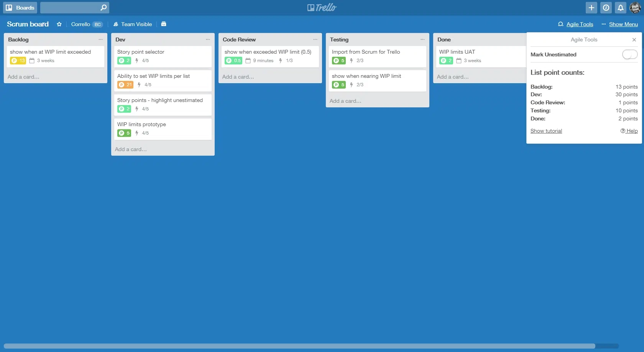
Task: Open the Show Menu sidebar
Action: tap(624, 24)
